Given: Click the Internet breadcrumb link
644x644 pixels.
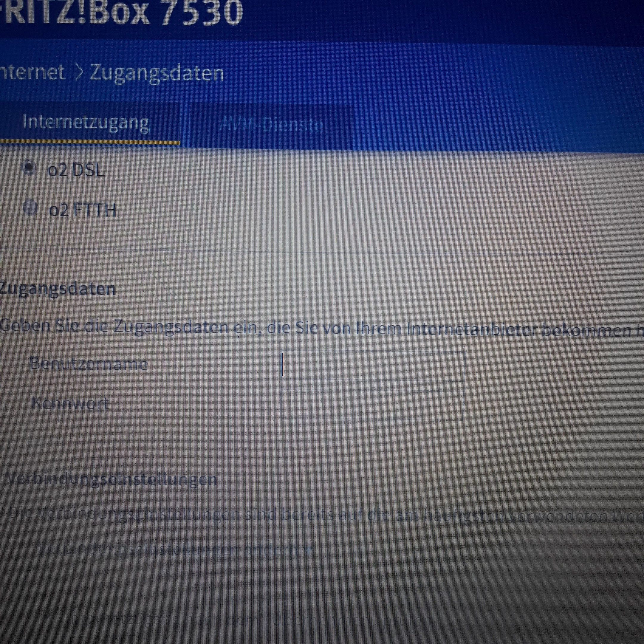Looking at the screenshot, I should coord(32,72).
